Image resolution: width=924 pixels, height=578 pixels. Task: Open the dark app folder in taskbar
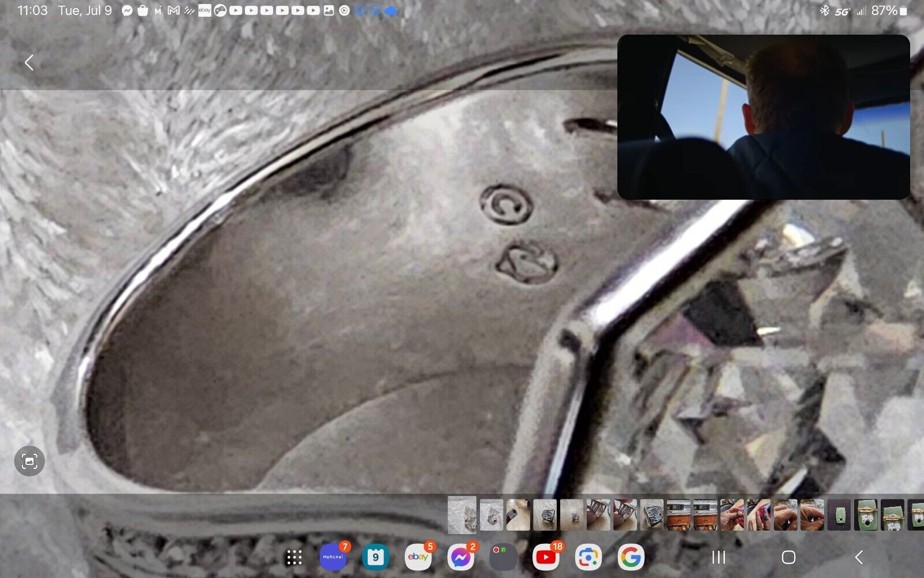503,557
